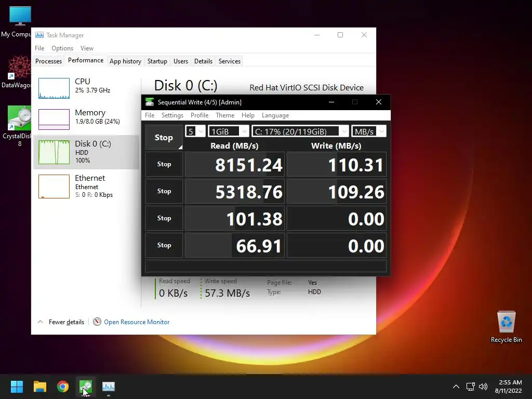Maximize the Task Manager window
Viewport: 532px width, 399px height.
click(340, 35)
